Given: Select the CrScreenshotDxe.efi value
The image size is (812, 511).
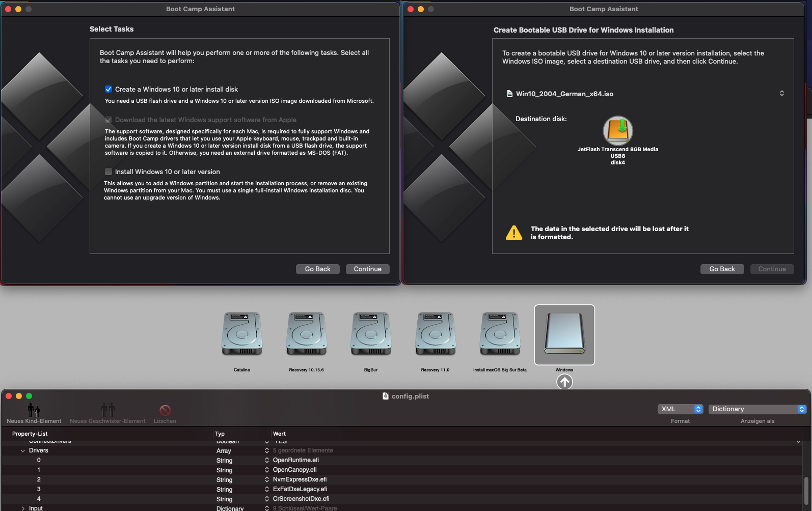Looking at the screenshot, I should pyautogui.click(x=301, y=499).
